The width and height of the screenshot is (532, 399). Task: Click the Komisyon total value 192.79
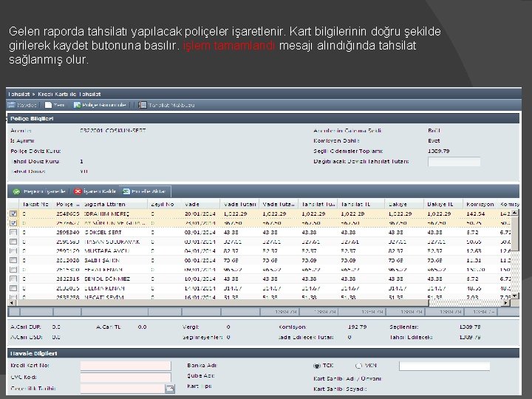[358, 327]
